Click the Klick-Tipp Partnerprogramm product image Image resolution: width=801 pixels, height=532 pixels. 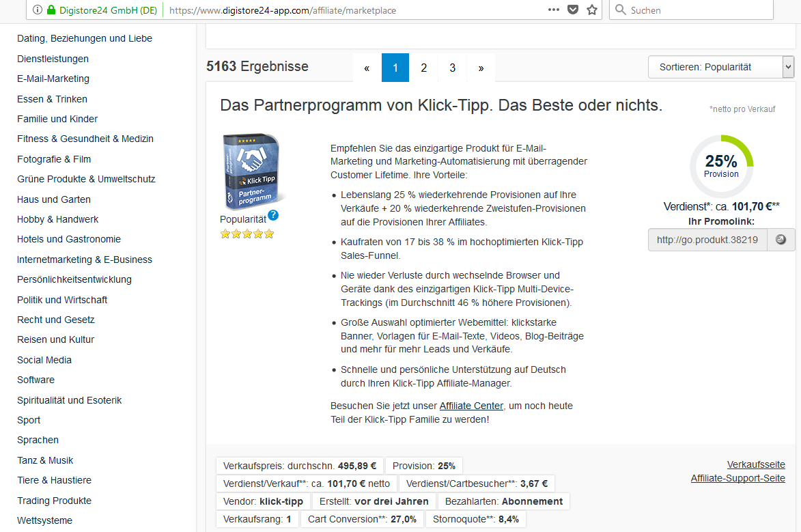(251, 171)
